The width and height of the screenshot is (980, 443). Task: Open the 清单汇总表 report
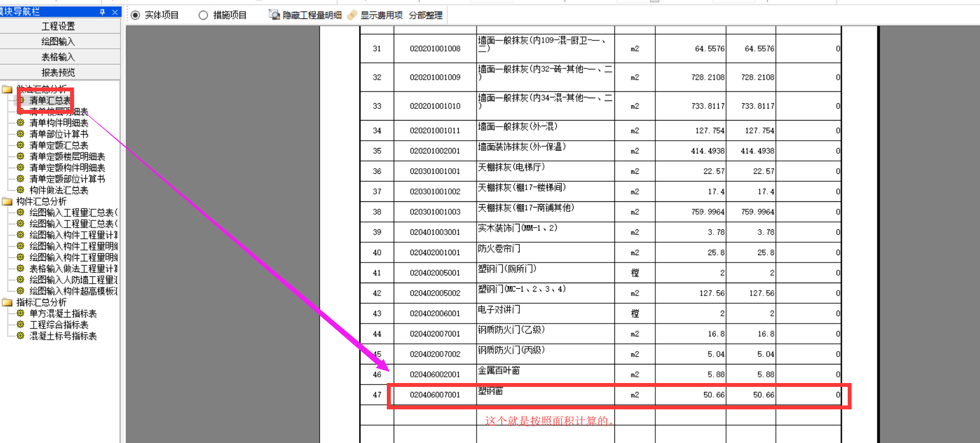[50, 100]
